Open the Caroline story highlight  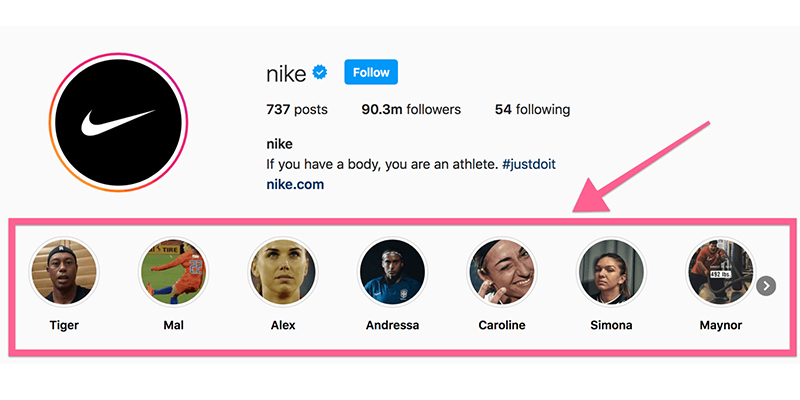pyautogui.click(x=502, y=272)
